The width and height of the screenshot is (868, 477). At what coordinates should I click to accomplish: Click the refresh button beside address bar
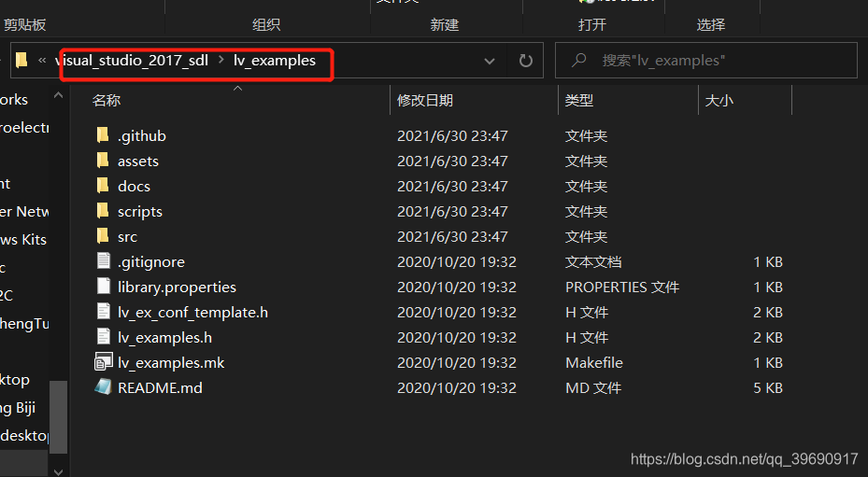[525, 61]
